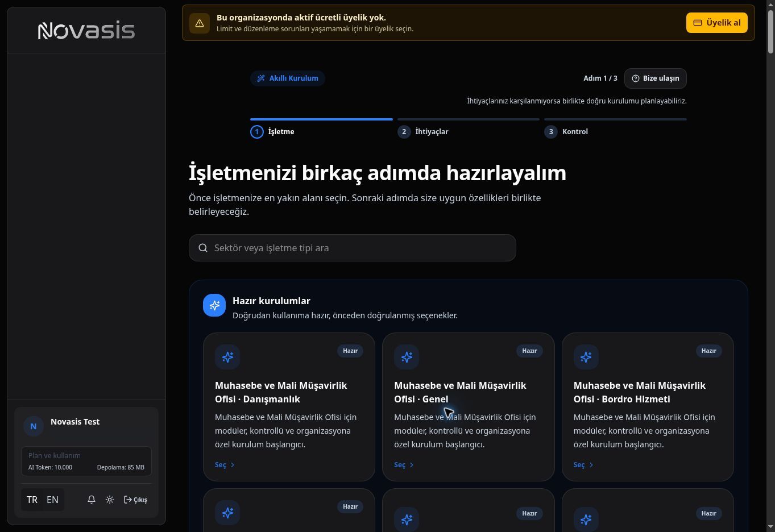Viewport: 775px width, 532px height.
Task: Click sparkle icon on Bordro Hizmeti card
Action: (586, 357)
